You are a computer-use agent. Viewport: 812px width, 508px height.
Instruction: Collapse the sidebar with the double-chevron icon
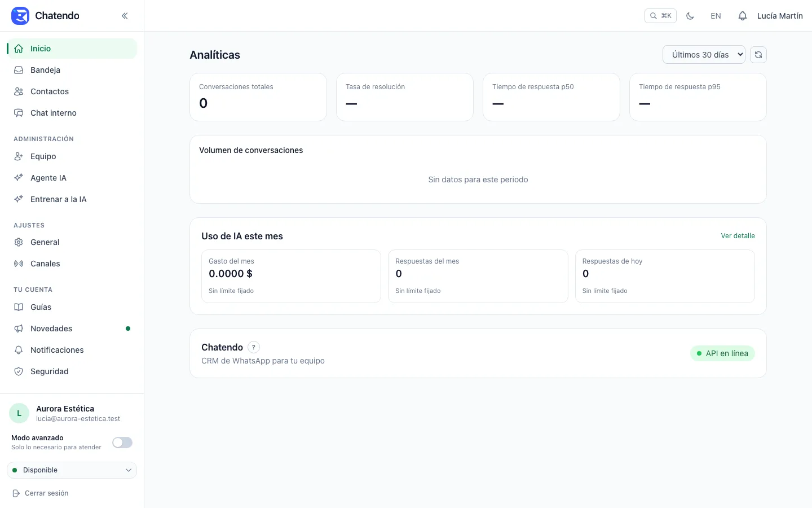pyautogui.click(x=125, y=16)
